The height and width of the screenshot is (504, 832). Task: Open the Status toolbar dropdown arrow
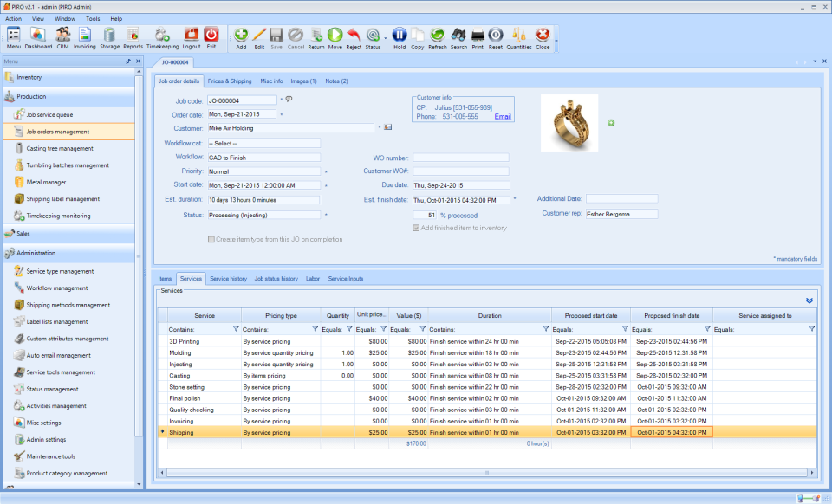coord(384,36)
